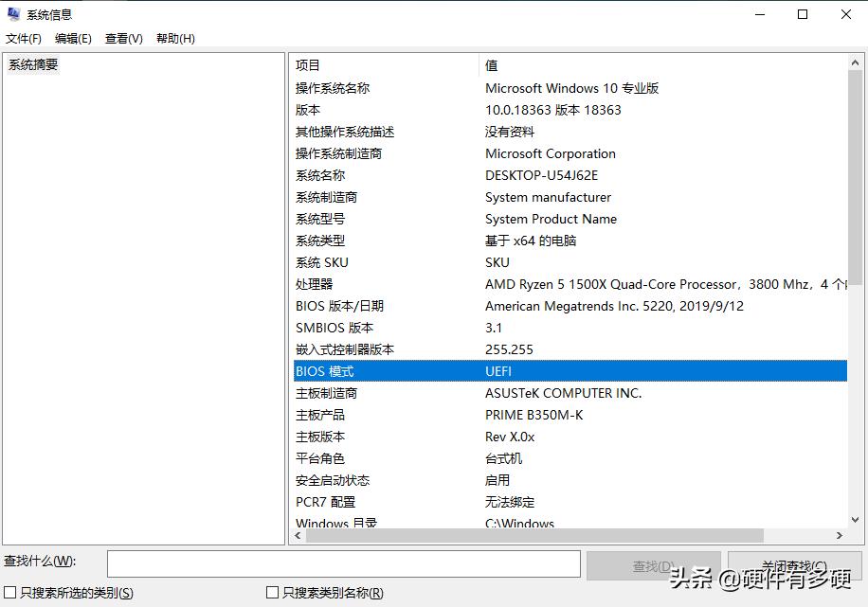Select the BIOS 模式 row
The width and height of the screenshot is (868, 607).
[x=379, y=371]
